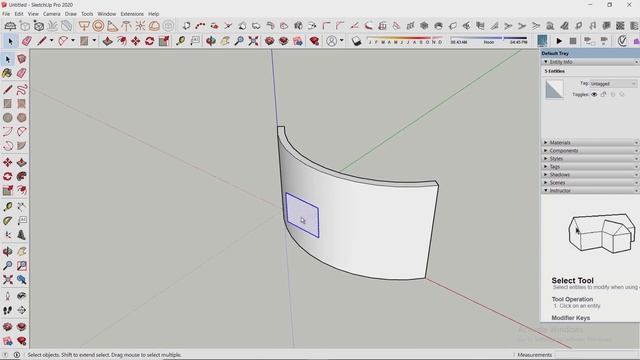Click the Play animation button
640x360 pixels.
tap(559, 41)
